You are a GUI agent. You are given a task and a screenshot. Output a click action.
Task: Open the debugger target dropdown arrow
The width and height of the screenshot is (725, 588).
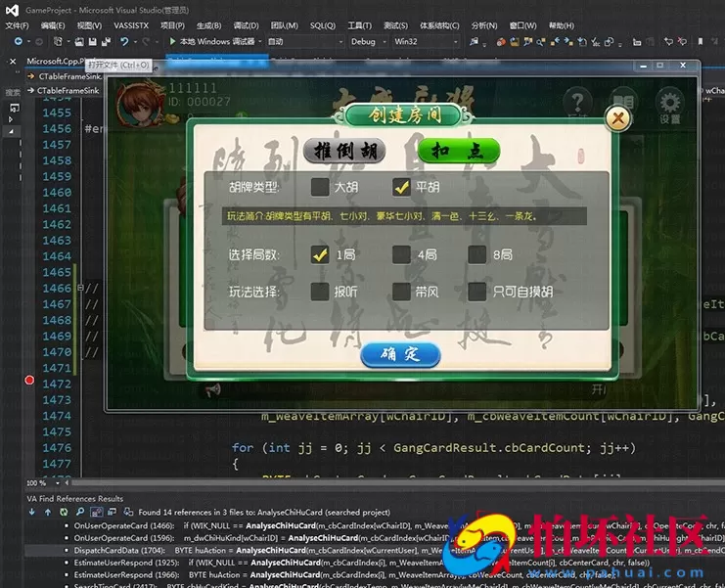coord(260,42)
